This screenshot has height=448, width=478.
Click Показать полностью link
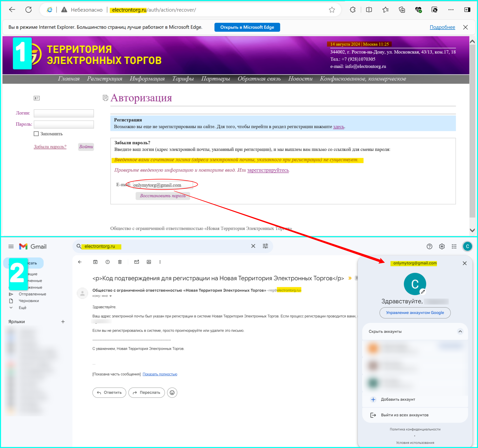coord(160,374)
